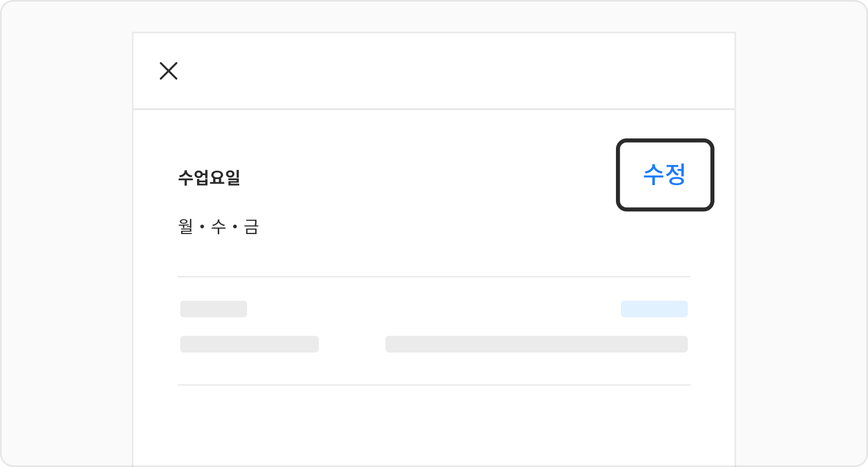868x467 pixels.
Task: Click the empty space between 수업요일 and 수정
Action: (428, 178)
